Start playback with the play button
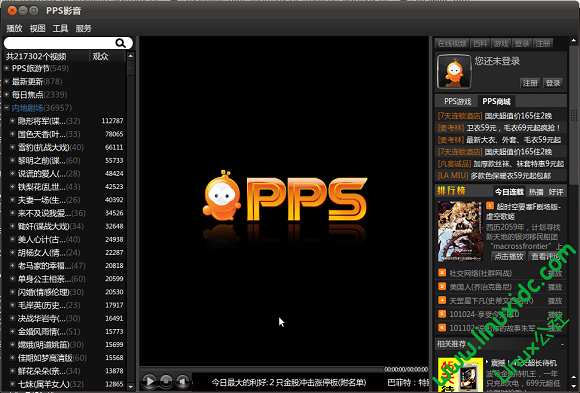 click(149, 381)
